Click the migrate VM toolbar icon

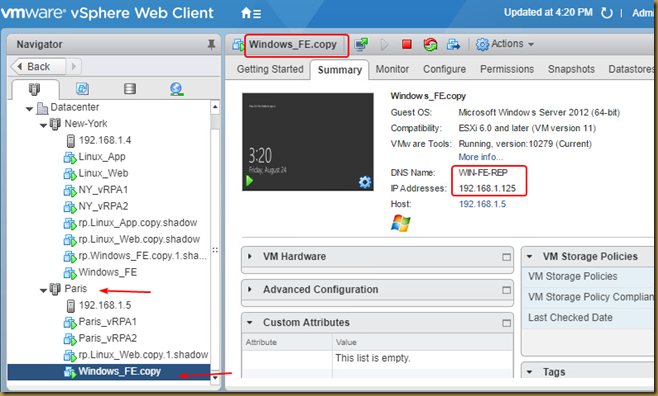453,44
